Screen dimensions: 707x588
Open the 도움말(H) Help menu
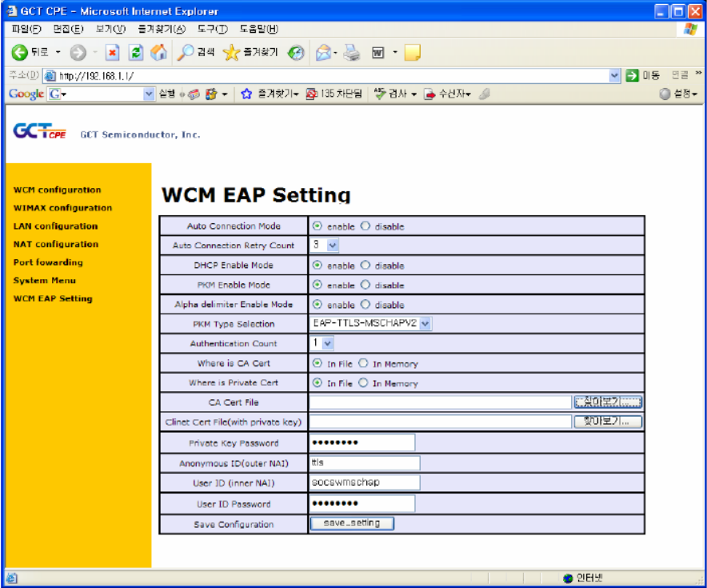point(259,30)
